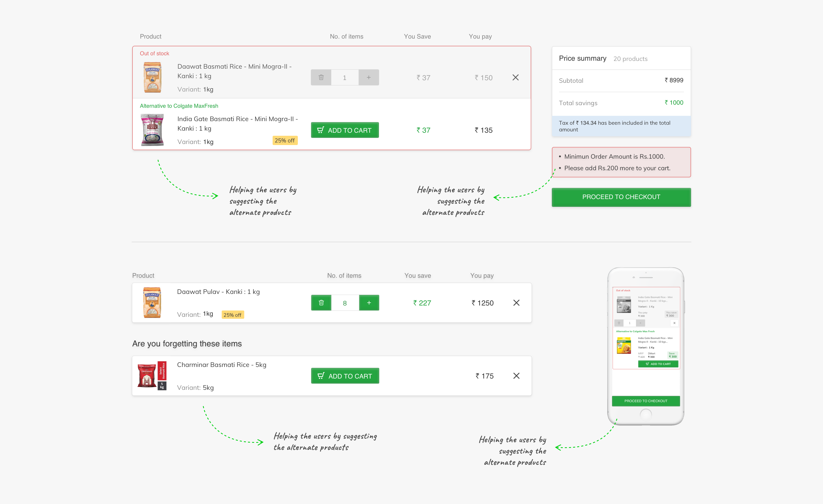823x504 pixels.
Task: Click the phone mockup home button
Action: point(646,415)
